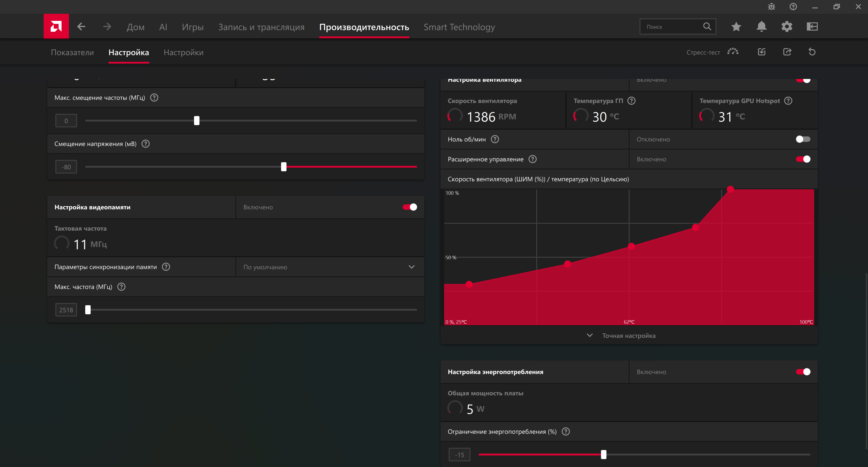Viewport: 868px width, 467px height.
Task: Click help icon next to Температура ГП
Action: pos(632,100)
